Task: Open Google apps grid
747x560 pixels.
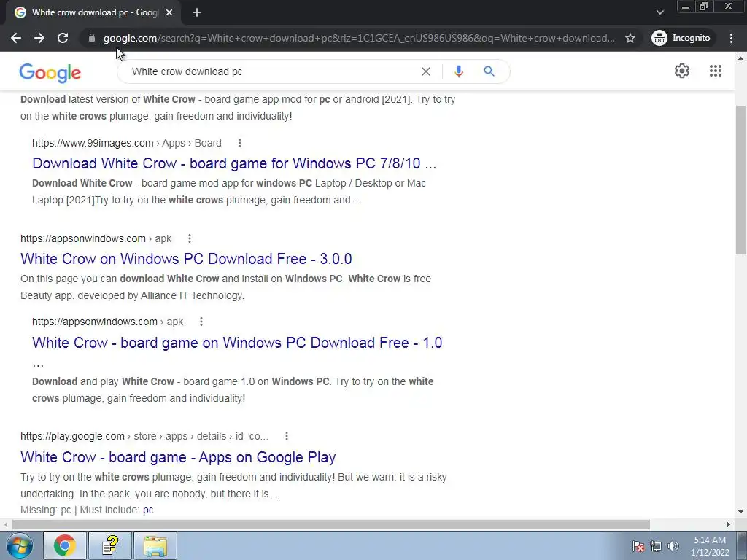Action: 715,71
